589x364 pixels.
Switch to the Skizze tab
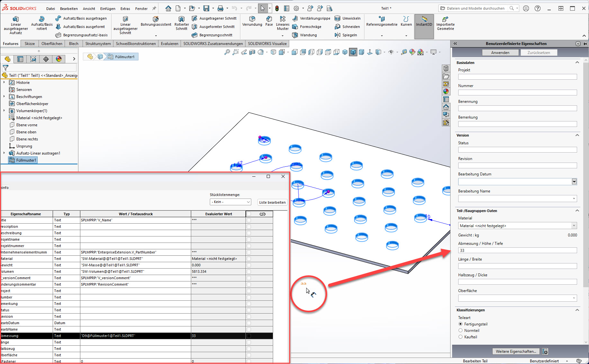pos(30,43)
